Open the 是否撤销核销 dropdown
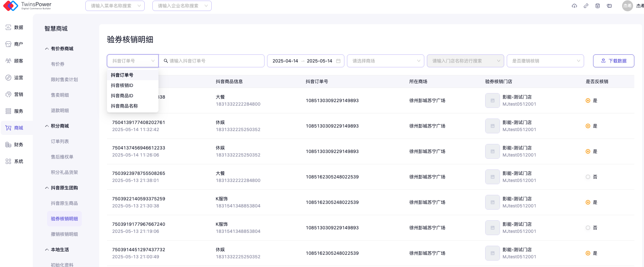644x267 pixels. pyautogui.click(x=545, y=61)
